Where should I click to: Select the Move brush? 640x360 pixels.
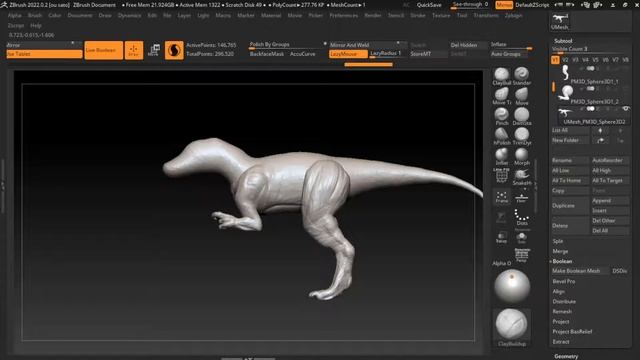coord(522,96)
